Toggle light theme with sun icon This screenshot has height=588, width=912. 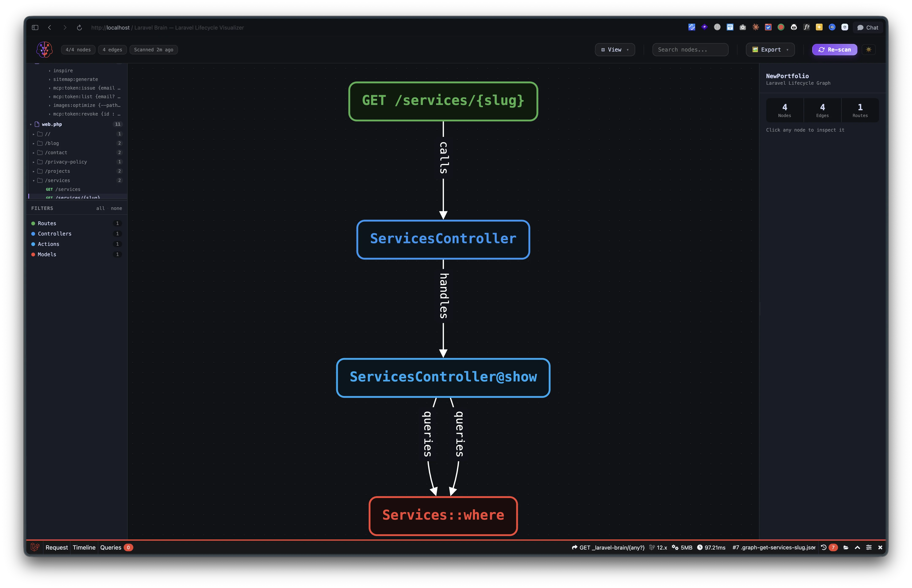pyautogui.click(x=869, y=50)
